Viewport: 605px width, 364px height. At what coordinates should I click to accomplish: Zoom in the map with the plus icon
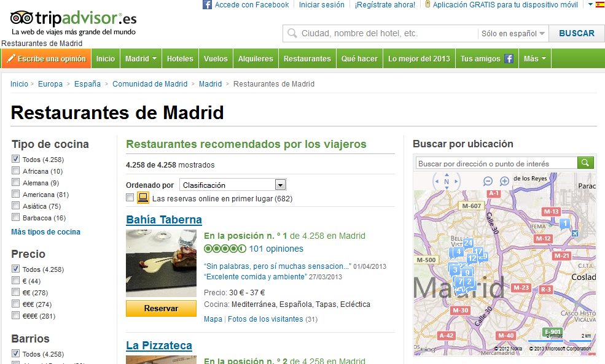(x=504, y=181)
